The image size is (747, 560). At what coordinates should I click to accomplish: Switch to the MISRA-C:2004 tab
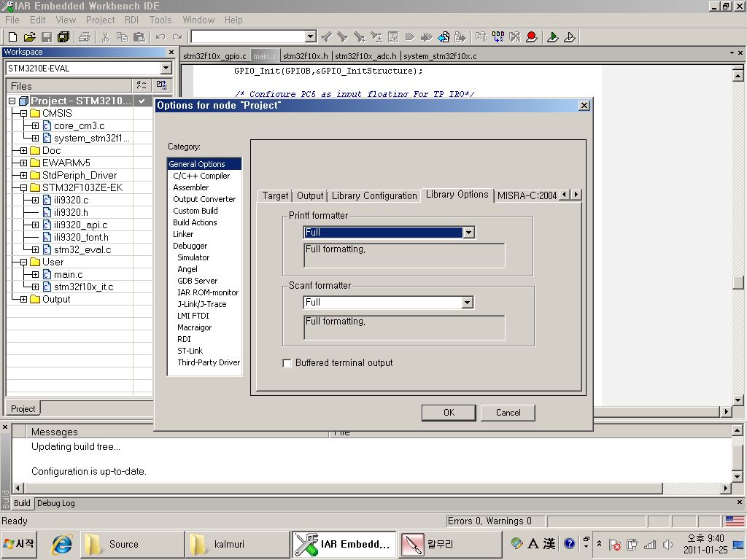pyautogui.click(x=527, y=195)
